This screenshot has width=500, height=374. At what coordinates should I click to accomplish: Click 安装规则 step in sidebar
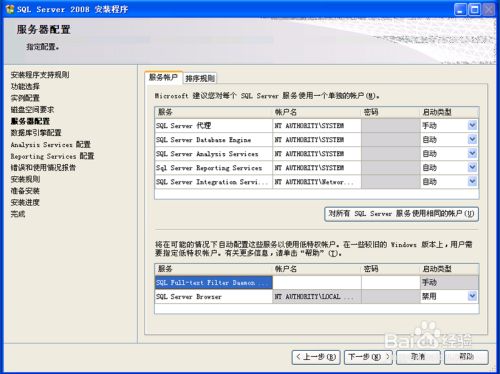[x=25, y=179]
